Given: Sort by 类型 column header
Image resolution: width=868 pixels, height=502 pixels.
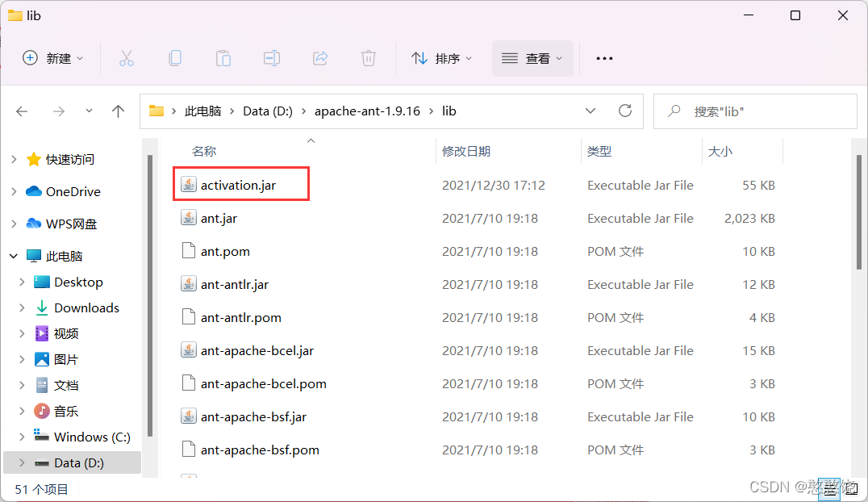Looking at the screenshot, I should 599,151.
